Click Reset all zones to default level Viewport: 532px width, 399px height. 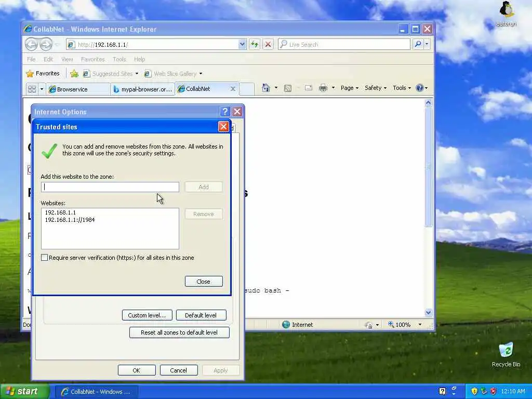[x=179, y=332]
